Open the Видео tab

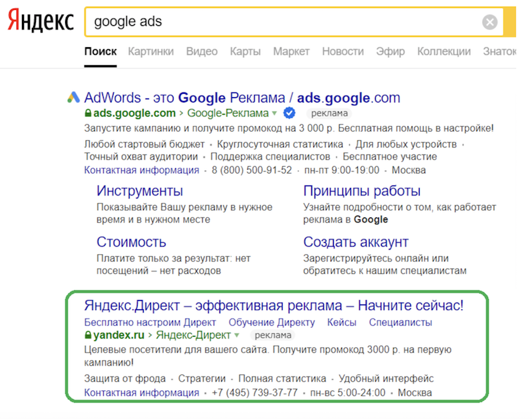[202, 51]
